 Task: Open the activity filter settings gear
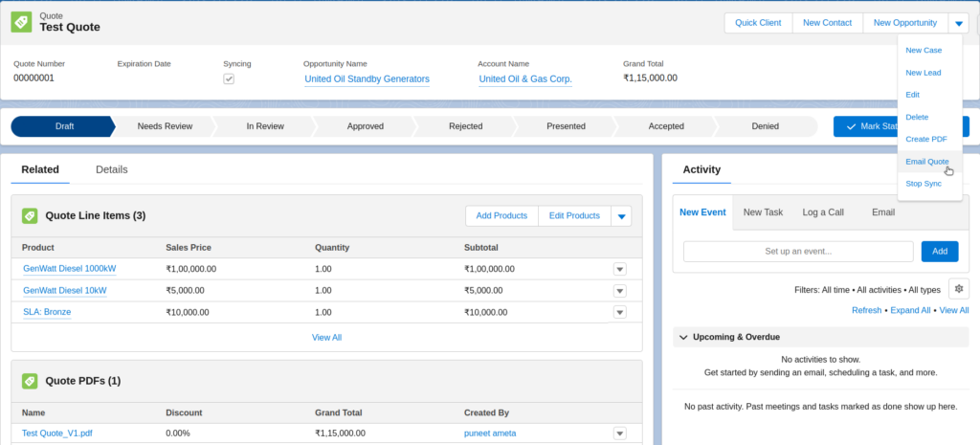tap(958, 289)
